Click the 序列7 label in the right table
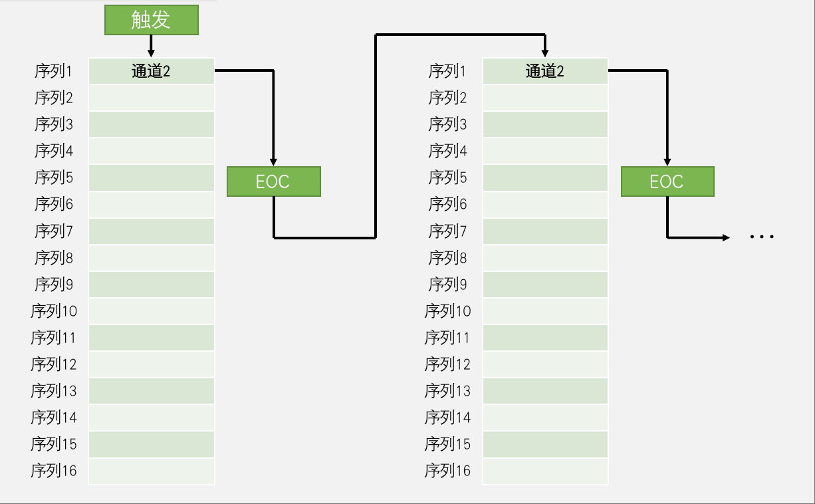Image resolution: width=815 pixels, height=504 pixels. coord(447,231)
